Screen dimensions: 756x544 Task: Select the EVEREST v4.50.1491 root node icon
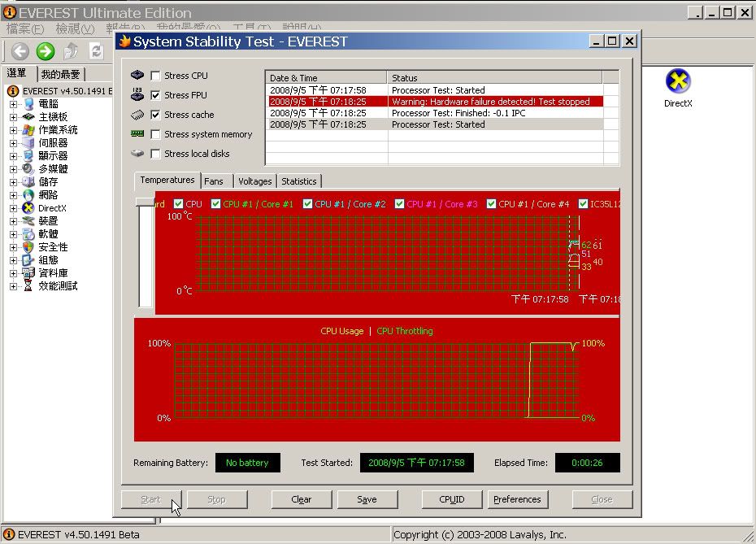(13, 91)
